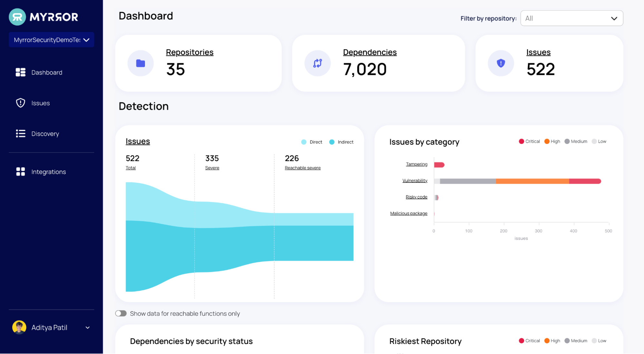Go to Dashboard in sidebar
Viewport: 644px width, 354px height.
pos(47,72)
